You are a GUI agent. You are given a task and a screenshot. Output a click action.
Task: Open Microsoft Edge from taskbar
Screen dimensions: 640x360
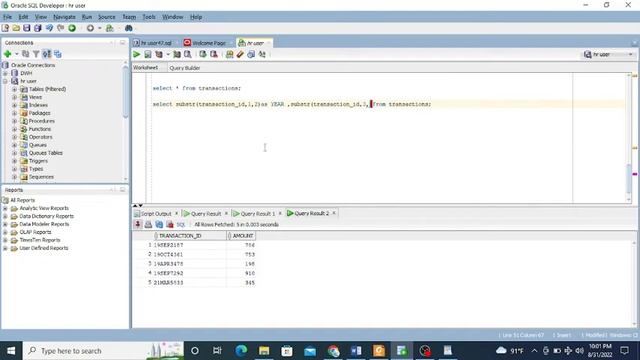coord(241,351)
